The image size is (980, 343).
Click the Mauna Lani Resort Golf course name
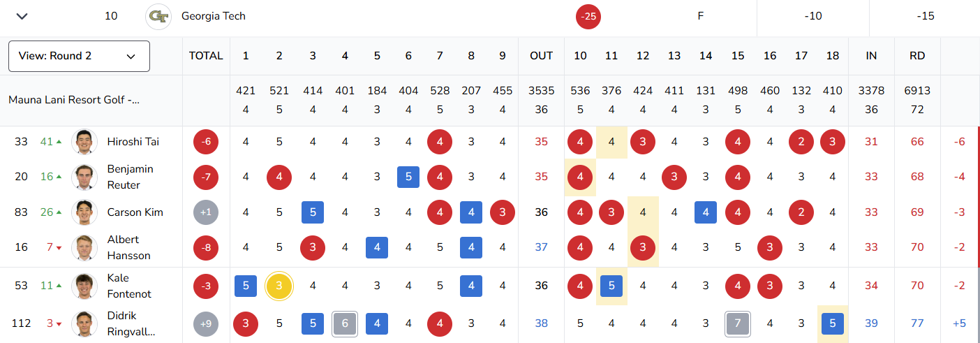tap(74, 100)
